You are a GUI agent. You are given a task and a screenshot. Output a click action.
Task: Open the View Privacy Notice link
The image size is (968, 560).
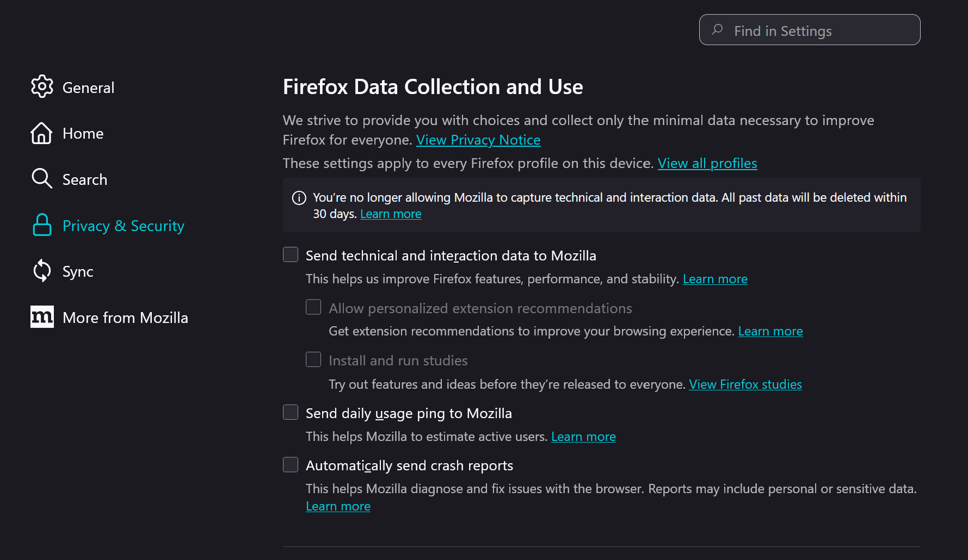click(478, 140)
